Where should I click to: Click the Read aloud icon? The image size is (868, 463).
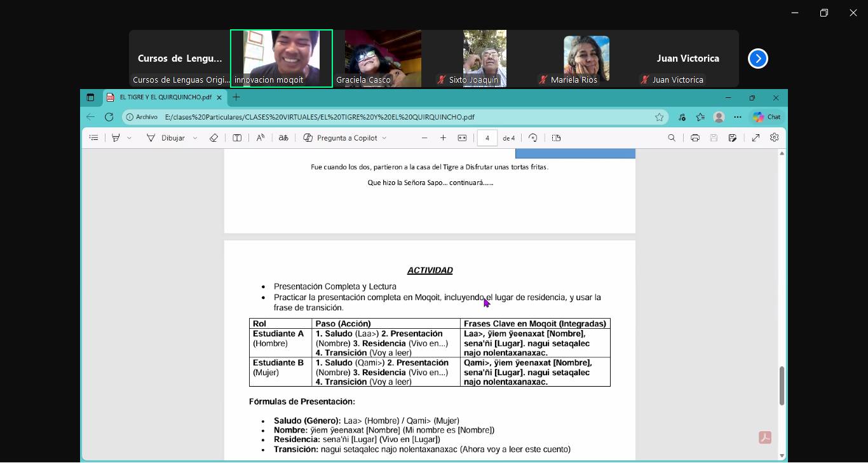point(261,138)
